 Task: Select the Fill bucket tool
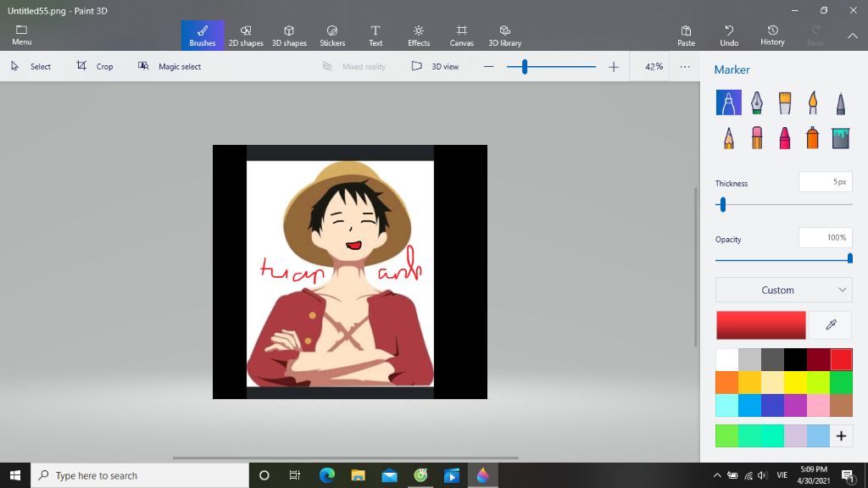coord(840,138)
